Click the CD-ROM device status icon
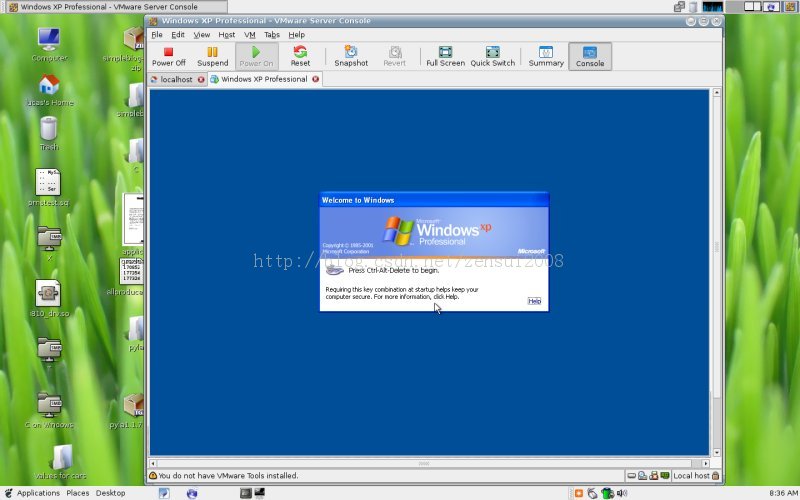The image size is (800, 500). point(642,476)
